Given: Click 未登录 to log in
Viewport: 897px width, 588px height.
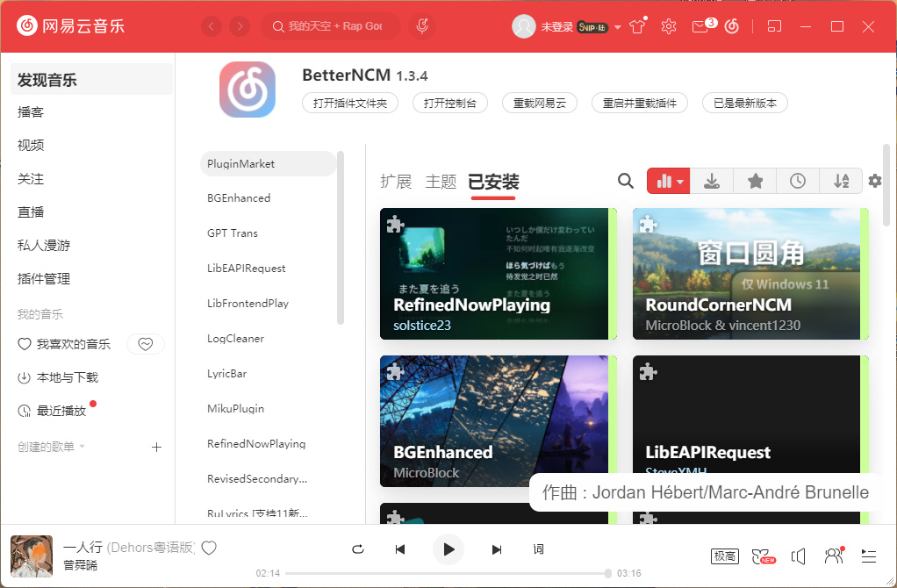Looking at the screenshot, I should point(556,27).
